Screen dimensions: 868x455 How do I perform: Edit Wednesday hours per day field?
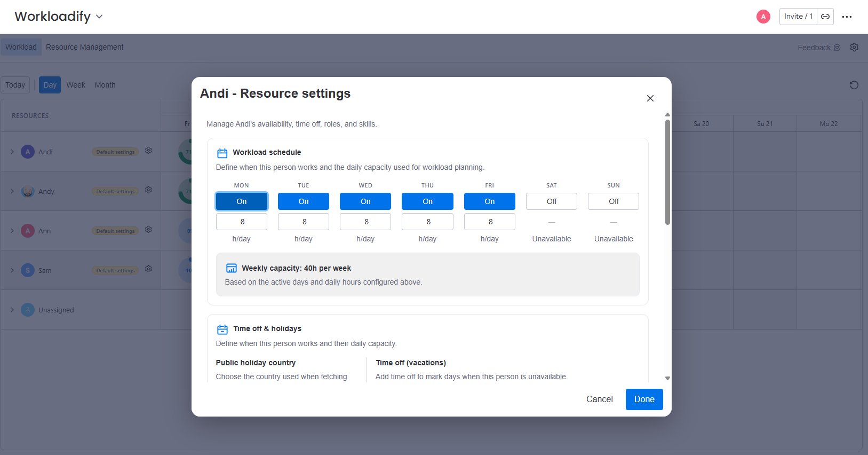coord(365,222)
